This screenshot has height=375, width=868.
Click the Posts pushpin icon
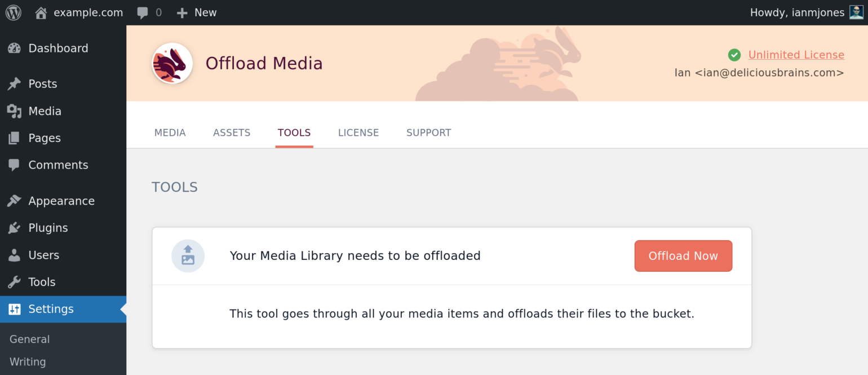click(14, 84)
